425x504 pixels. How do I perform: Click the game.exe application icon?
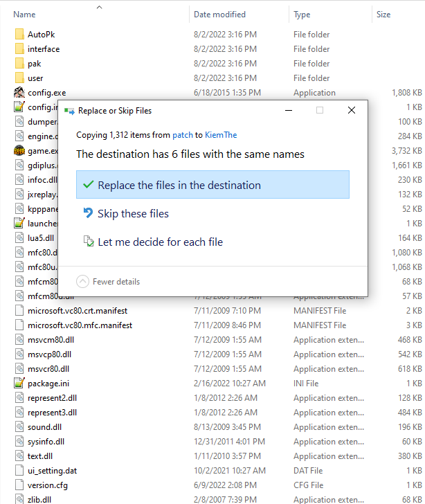19,151
